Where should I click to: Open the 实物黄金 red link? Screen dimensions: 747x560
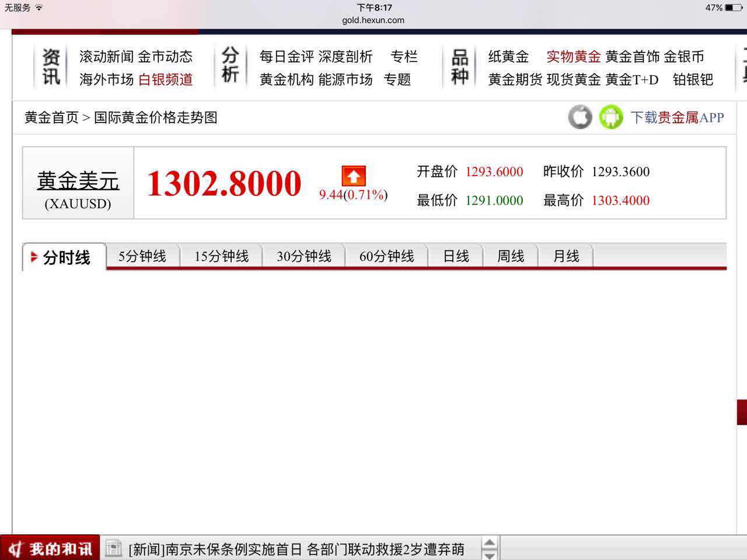pyautogui.click(x=574, y=57)
